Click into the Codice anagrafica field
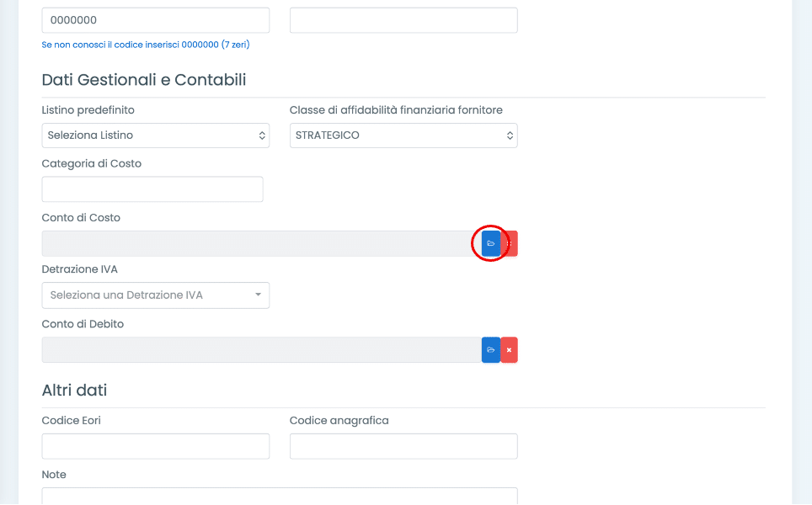 [403, 446]
